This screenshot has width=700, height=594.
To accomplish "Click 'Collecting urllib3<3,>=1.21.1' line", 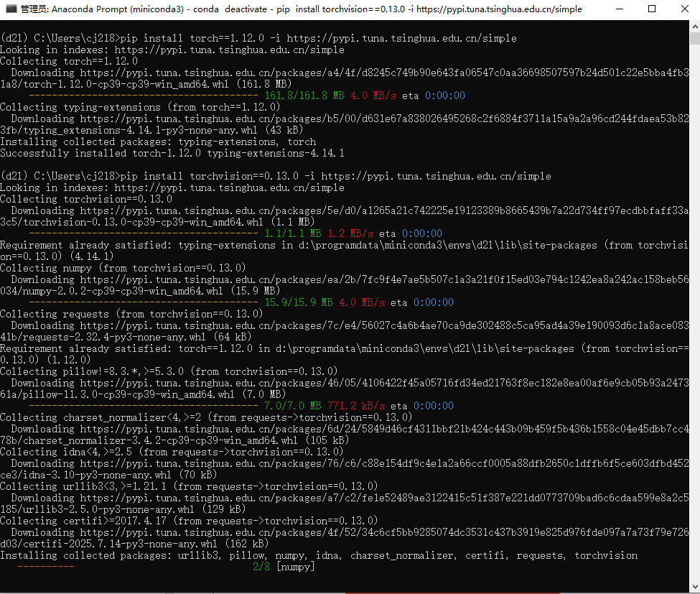I will [x=189, y=486].
